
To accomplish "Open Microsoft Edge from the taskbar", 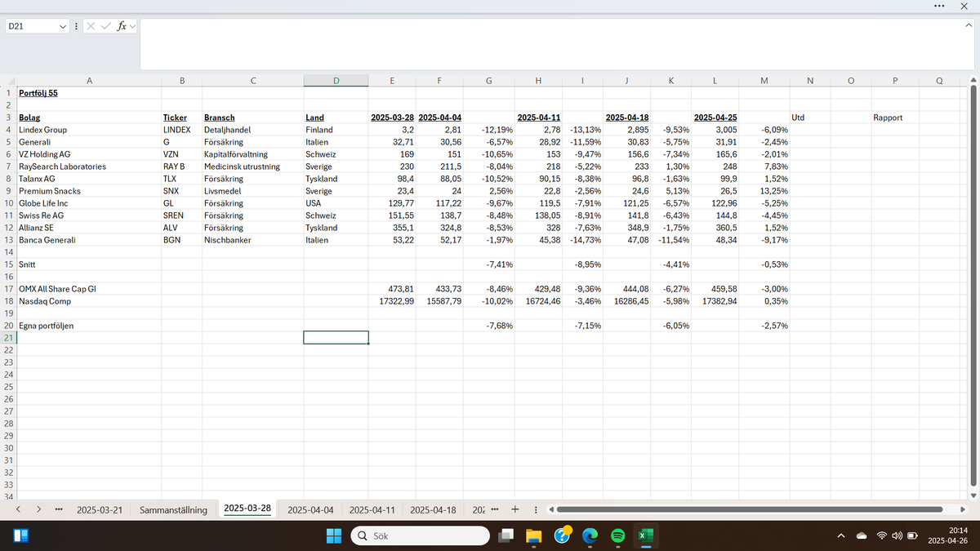I will click(x=589, y=535).
